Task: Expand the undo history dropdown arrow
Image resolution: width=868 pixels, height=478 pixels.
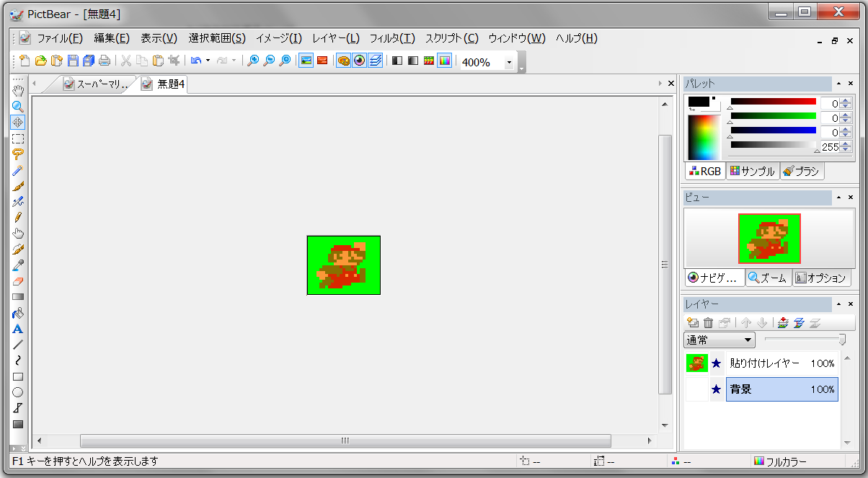Action: [208, 61]
